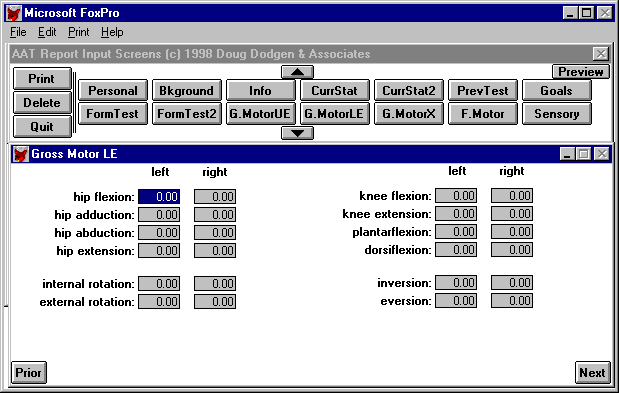This screenshot has height=393, width=619.
Task: Click the FoxPro fox icon in title bar
Action: click(14, 13)
